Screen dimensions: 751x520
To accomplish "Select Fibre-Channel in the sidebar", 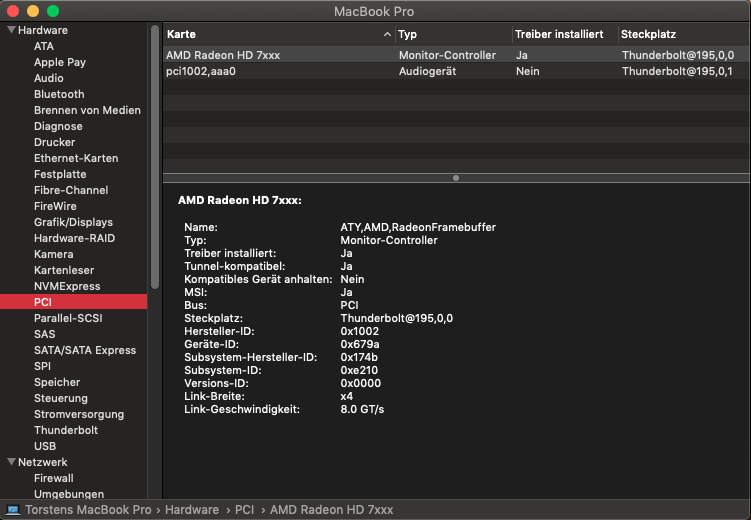I will (x=71, y=190).
